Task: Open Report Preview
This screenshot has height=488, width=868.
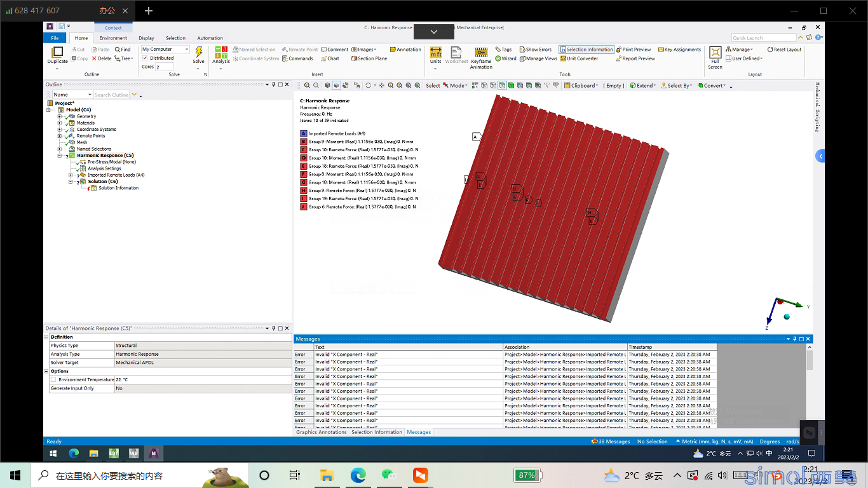Action: click(635, 58)
